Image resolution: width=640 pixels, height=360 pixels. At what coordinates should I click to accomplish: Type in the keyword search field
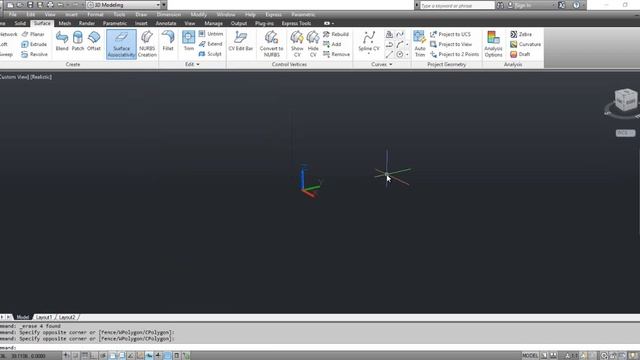[x=457, y=5]
